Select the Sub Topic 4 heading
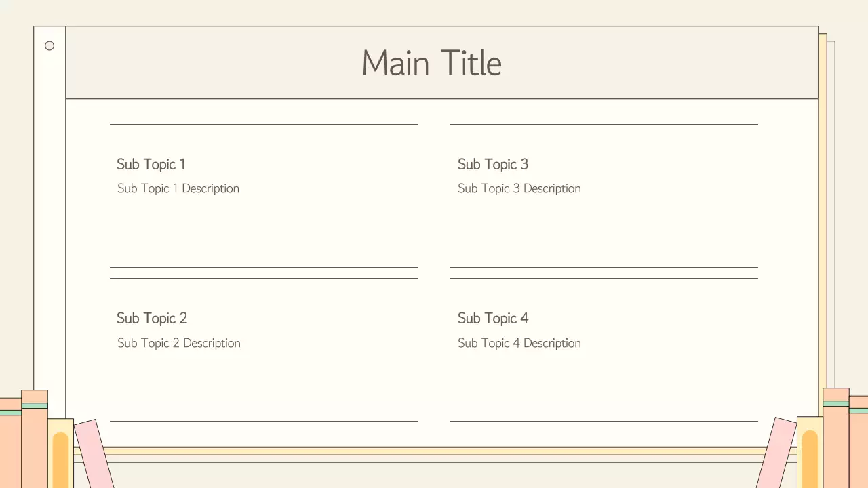 click(492, 318)
